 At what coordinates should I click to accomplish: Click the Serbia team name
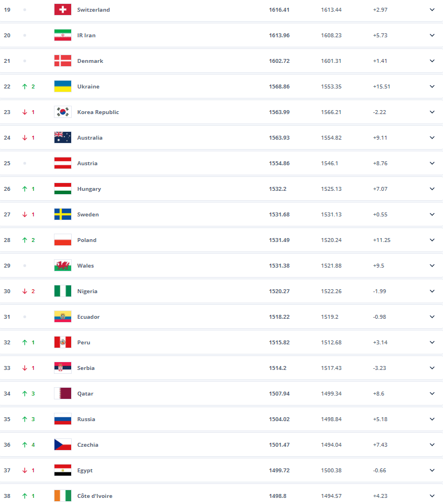pyautogui.click(x=86, y=368)
